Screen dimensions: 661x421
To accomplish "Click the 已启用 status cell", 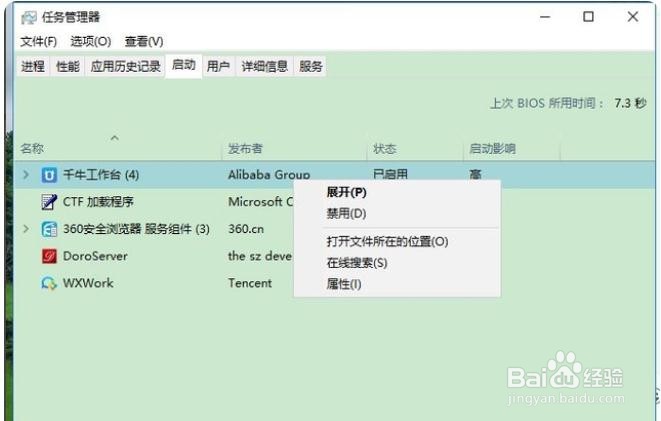I will [x=390, y=174].
